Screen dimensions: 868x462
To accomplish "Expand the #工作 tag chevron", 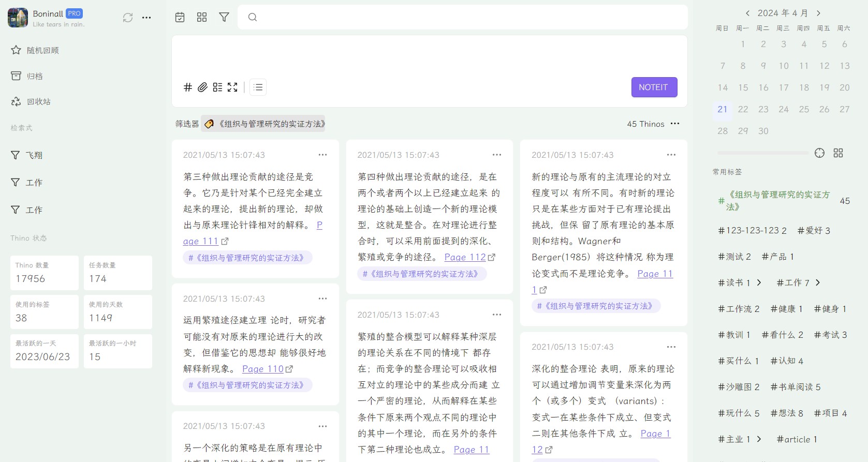I will point(818,282).
